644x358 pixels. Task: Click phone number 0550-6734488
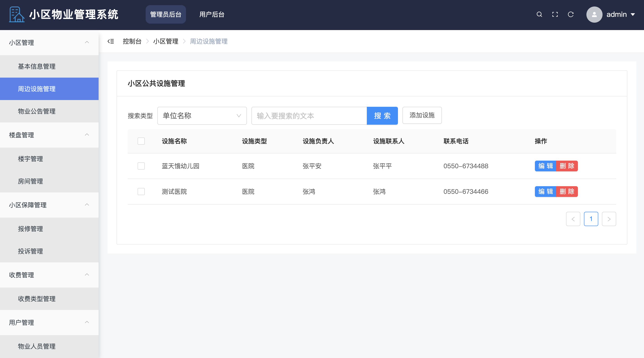coord(466,166)
